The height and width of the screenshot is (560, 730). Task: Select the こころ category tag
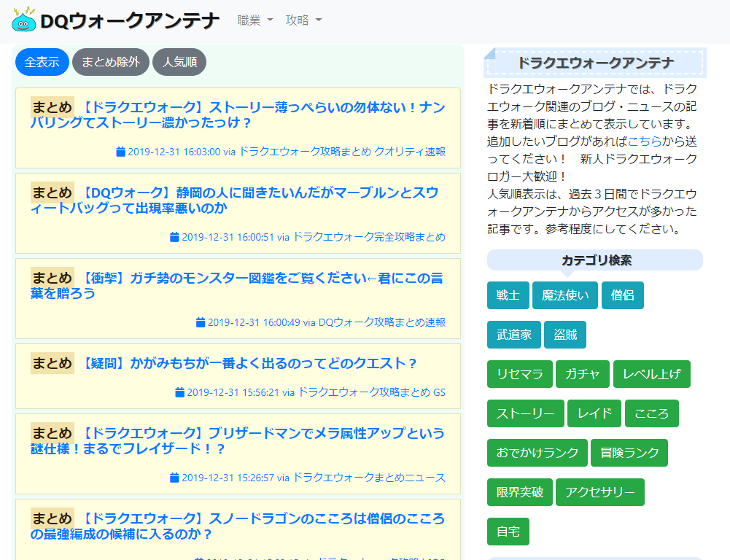point(652,413)
